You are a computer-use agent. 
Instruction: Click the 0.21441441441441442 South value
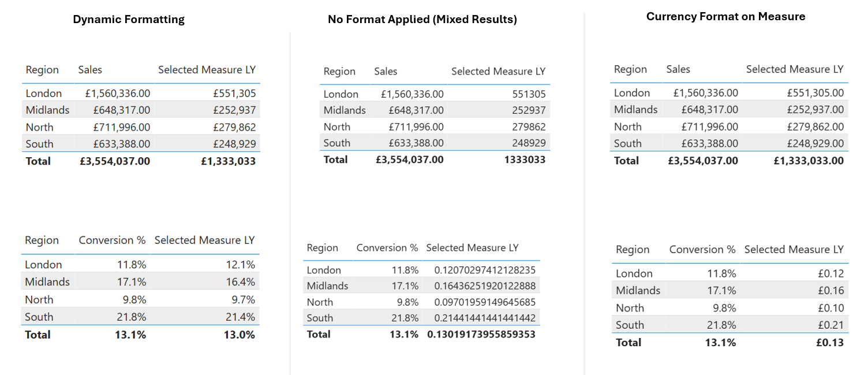(485, 318)
